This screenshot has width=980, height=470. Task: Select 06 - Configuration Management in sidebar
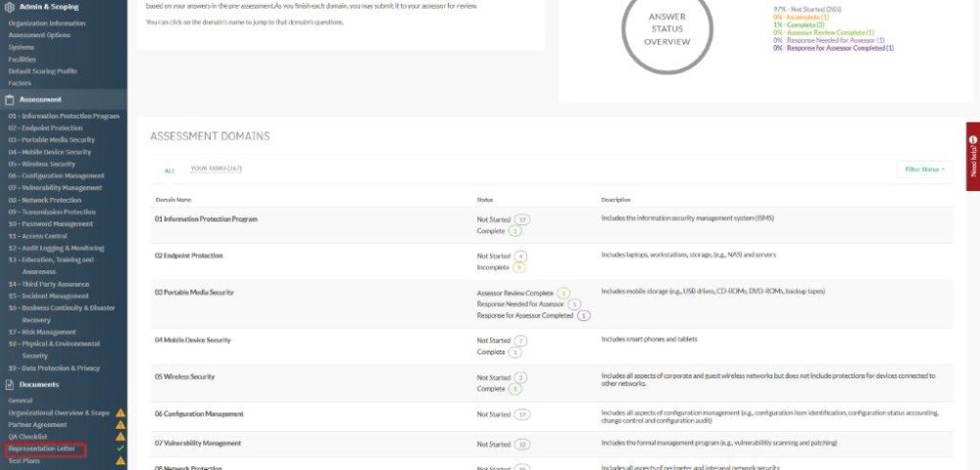click(x=56, y=175)
